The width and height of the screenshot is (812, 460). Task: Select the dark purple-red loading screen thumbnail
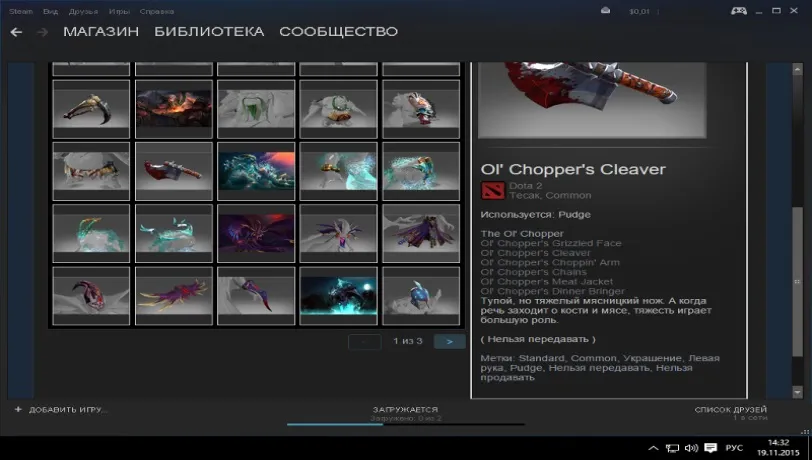tap(256, 233)
